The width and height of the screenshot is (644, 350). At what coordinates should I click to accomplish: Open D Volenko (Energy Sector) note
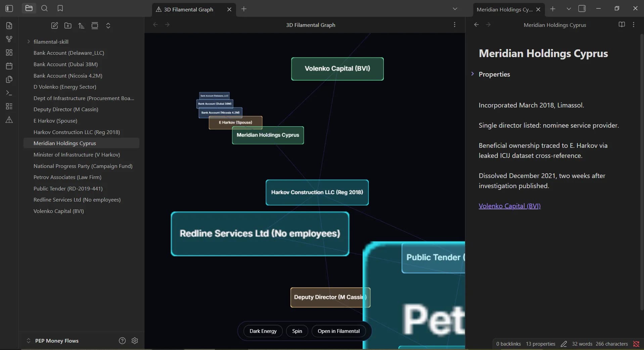click(81, 87)
